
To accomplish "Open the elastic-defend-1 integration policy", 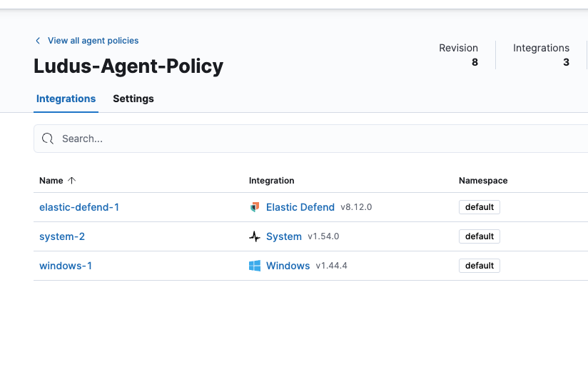I will pyautogui.click(x=79, y=207).
